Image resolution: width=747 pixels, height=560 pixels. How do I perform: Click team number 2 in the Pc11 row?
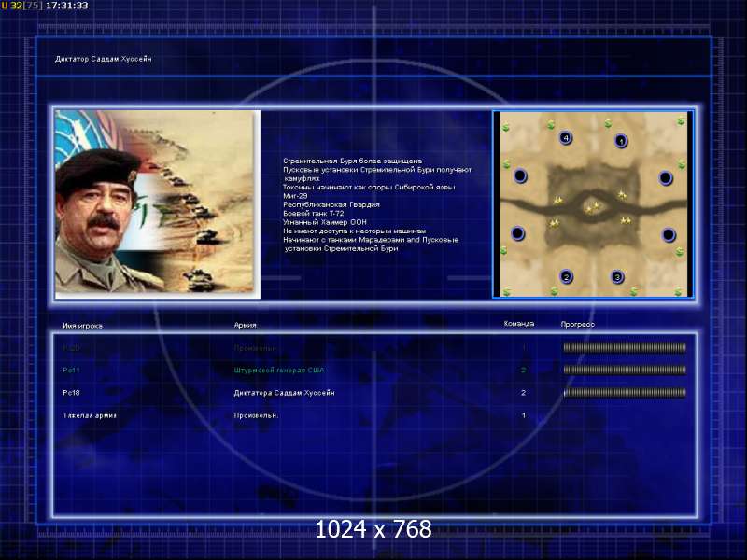(x=523, y=370)
